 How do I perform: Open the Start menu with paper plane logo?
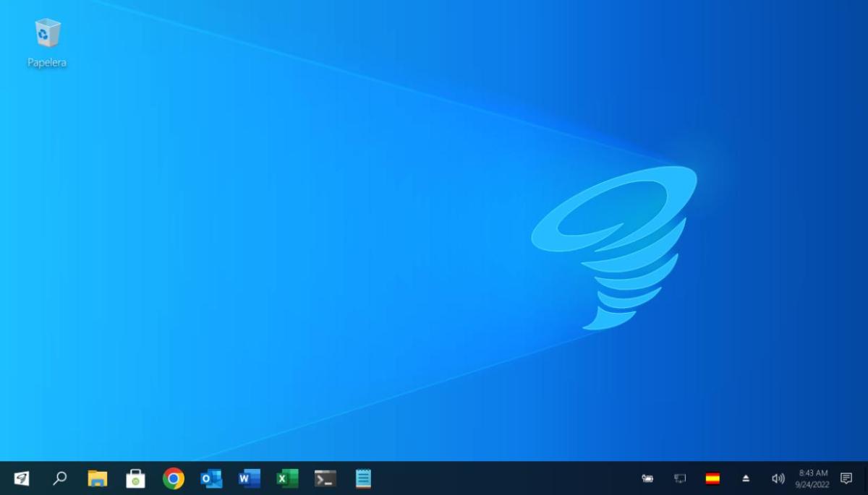[x=22, y=478]
